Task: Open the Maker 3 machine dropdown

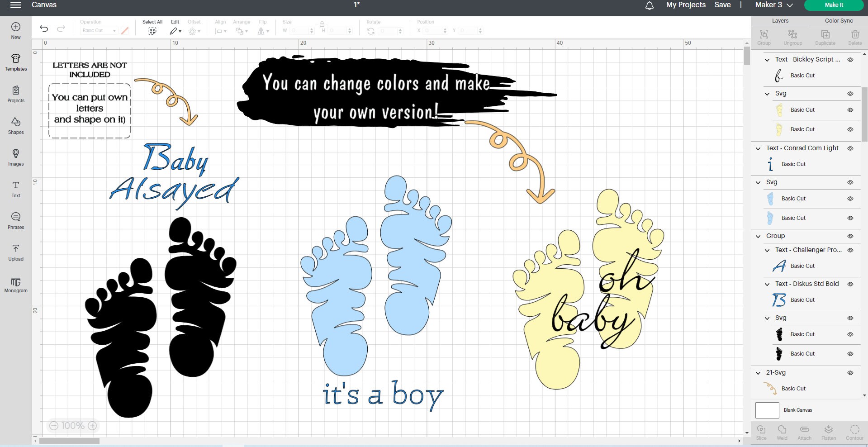Action: point(773,5)
